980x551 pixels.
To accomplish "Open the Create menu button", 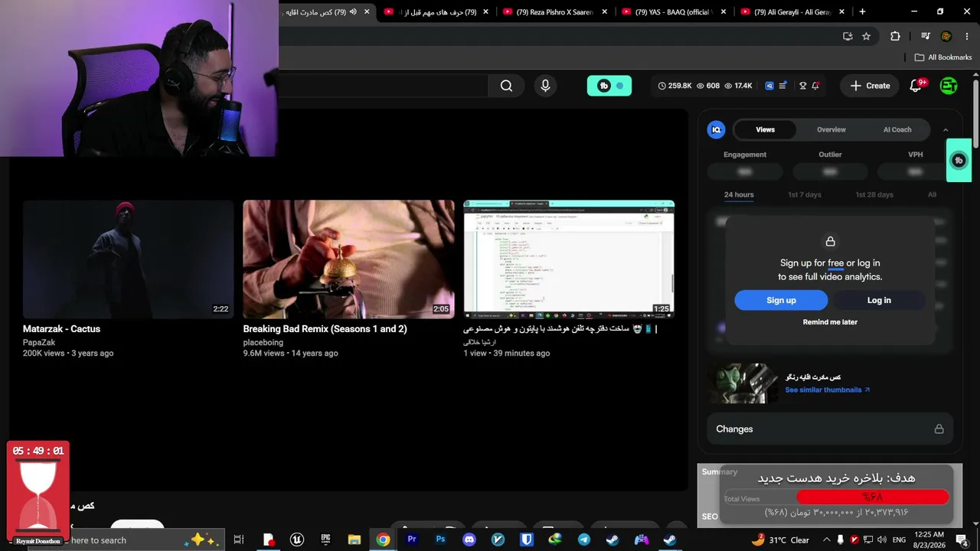I will 870,86.
